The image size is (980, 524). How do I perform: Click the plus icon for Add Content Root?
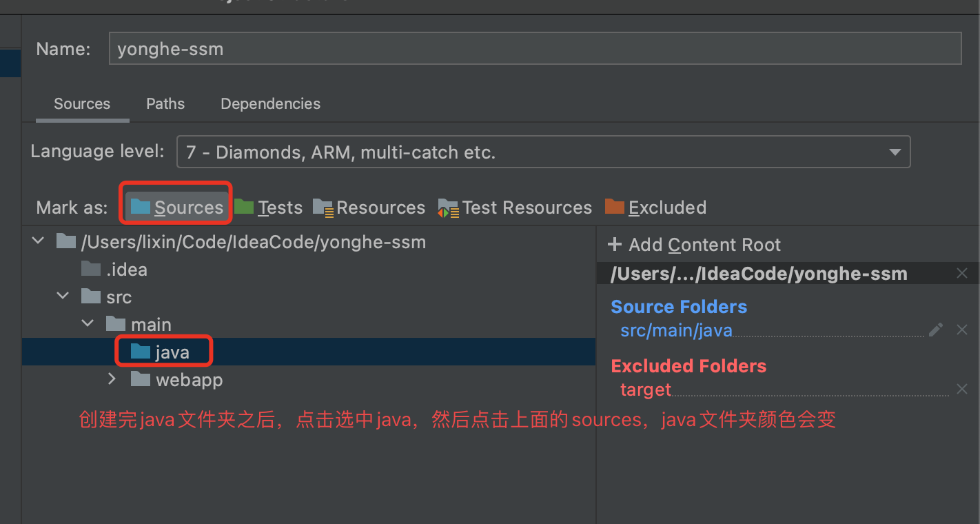pyautogui.click(x=614, y=244)
